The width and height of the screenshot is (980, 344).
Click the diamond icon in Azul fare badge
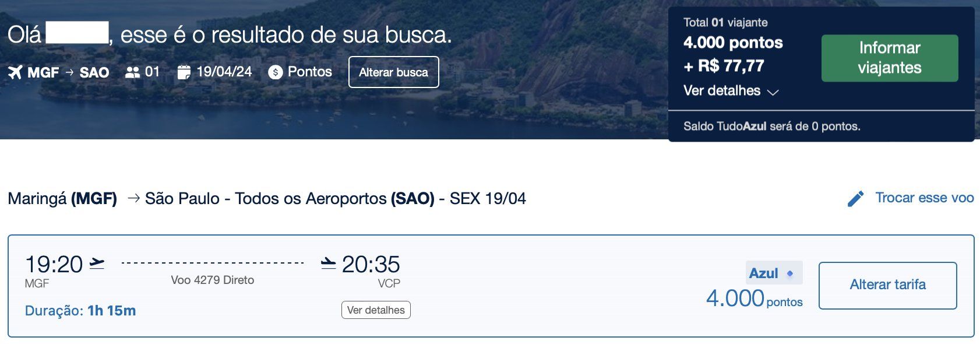(x=790, y=273)
